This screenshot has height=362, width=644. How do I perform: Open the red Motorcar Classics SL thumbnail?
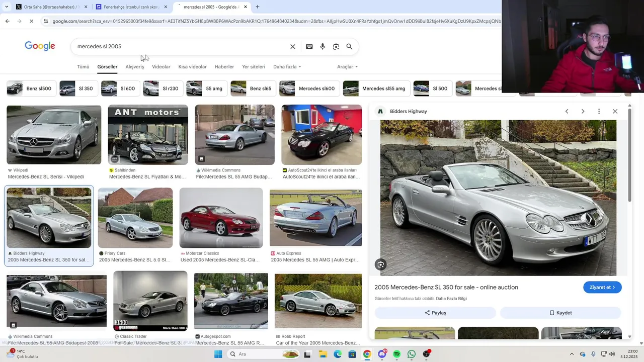point(221,218)
